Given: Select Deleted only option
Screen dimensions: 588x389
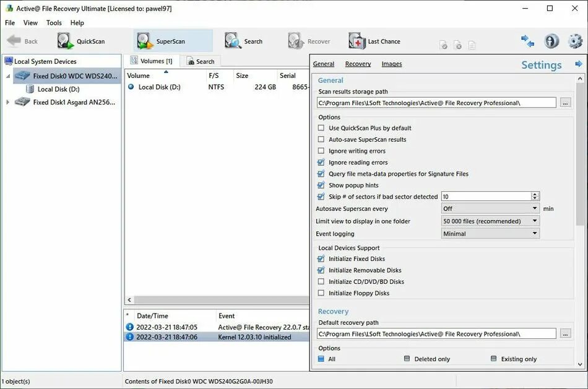Looking at the screenshot, I should (x=407, y=359).
